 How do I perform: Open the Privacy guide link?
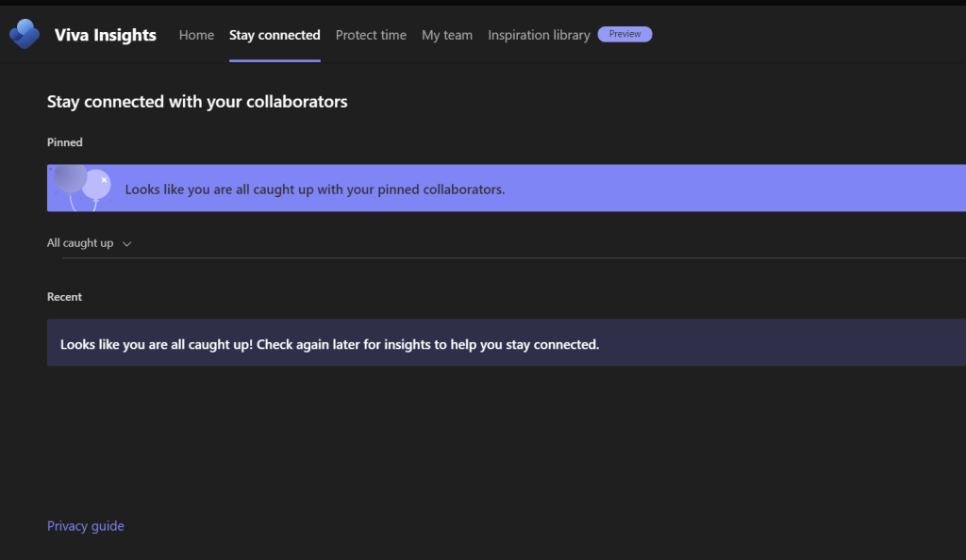pyautogui.click(x=86, y=526)
